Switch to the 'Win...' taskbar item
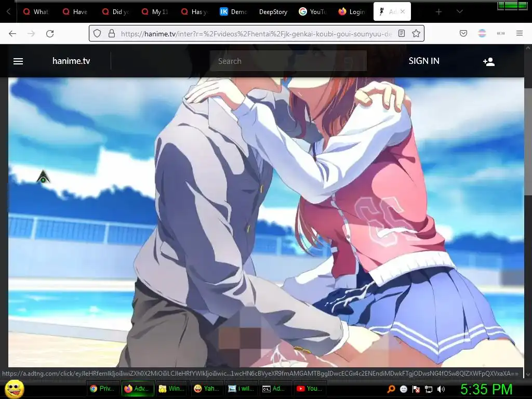This screenshot has height=399, width=532. (171, 389)
